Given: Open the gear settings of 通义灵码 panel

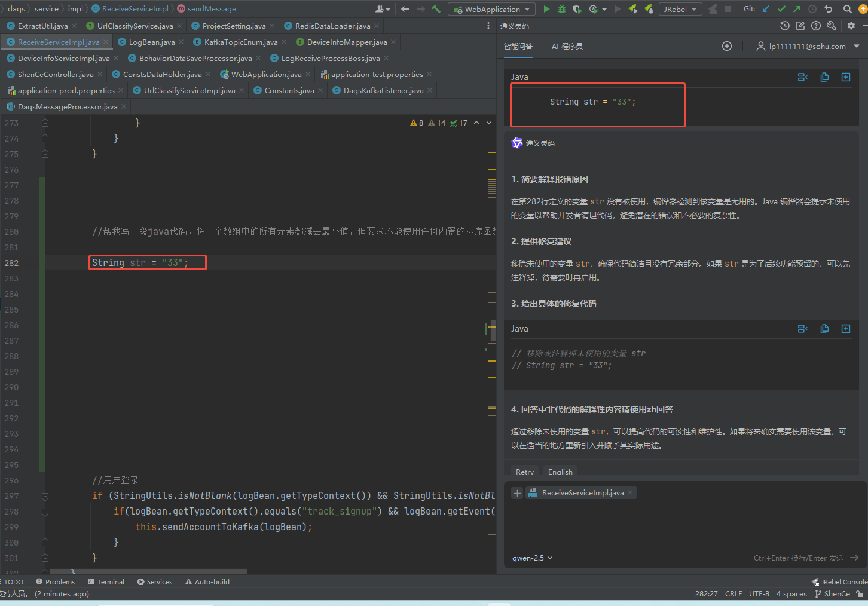Looking at the screenshot, I should coord(851,26).
